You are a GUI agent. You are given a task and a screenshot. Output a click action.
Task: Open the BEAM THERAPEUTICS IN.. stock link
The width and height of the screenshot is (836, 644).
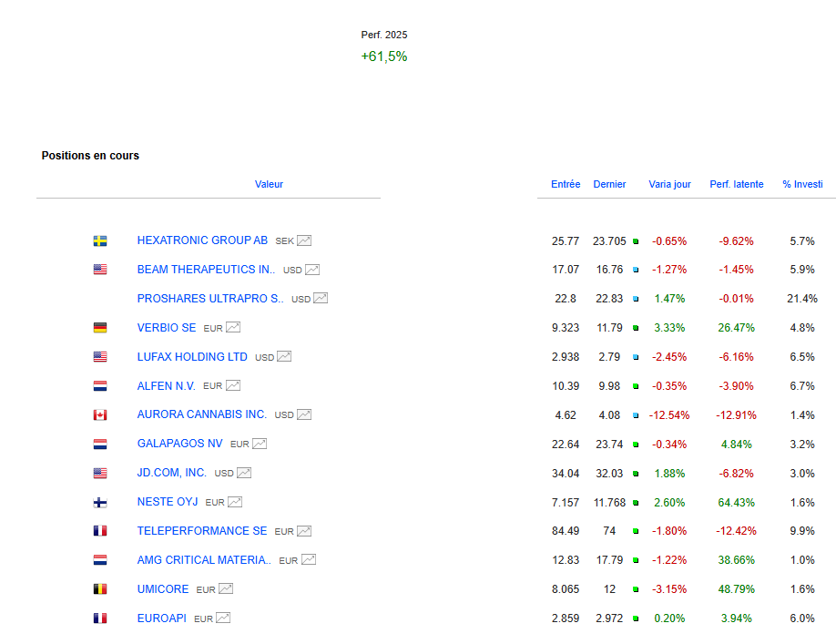pos(207,270)
